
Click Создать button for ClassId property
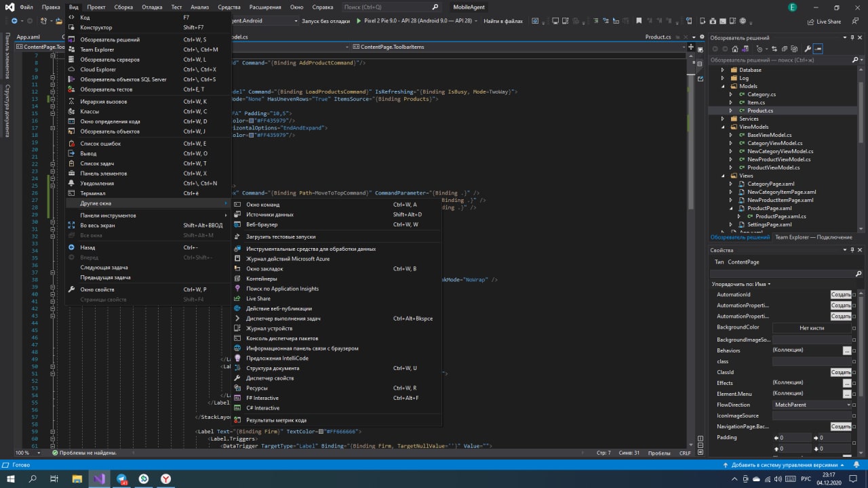click(x=841, y=372)
